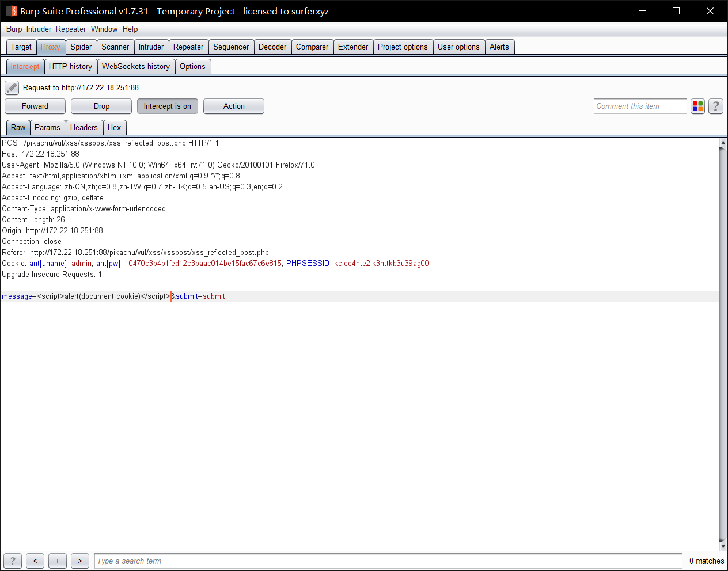Open the WebSockets history sub-tab
This screenshot has width=728, height=571.
point(136,66)
